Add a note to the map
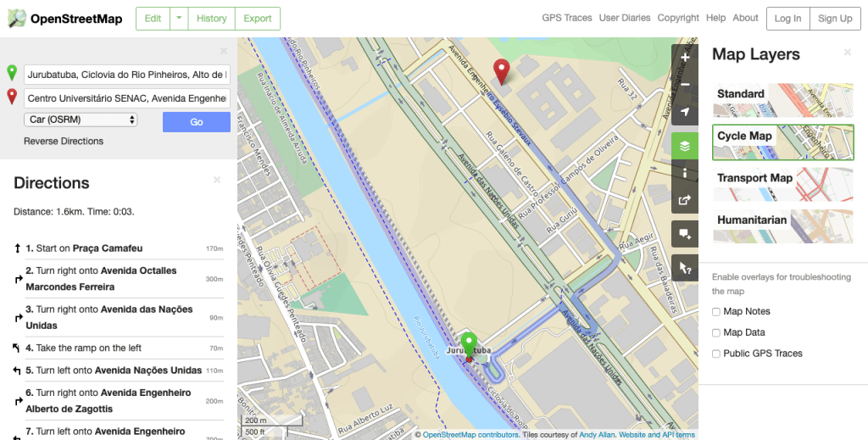Image resolution: width=868 pixels, height=440 pixels. click(685, 233)
